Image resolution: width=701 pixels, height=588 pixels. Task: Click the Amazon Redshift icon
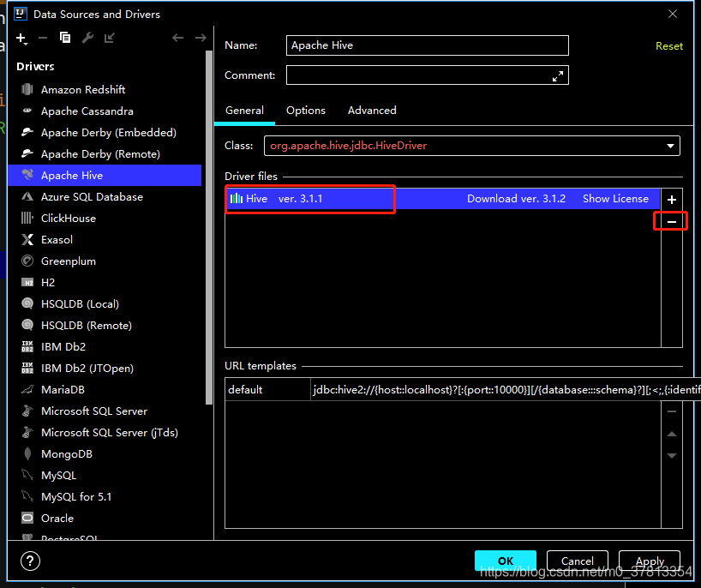[x=27, y=89]
